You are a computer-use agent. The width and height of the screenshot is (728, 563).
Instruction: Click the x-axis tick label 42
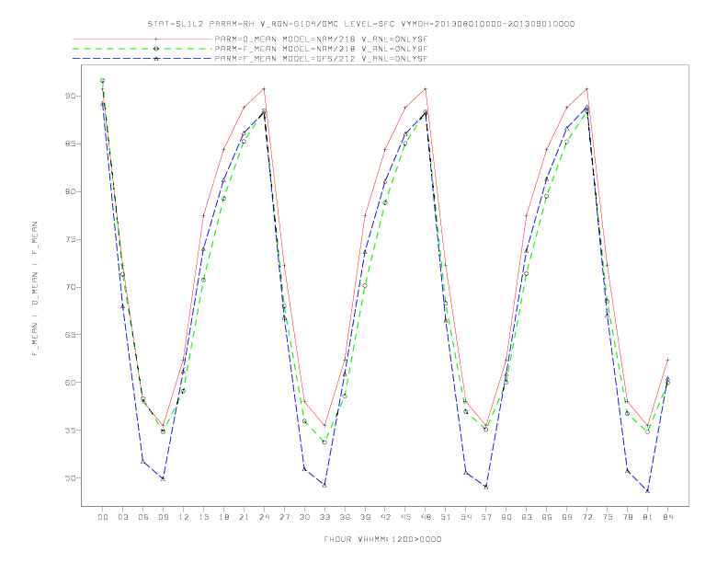point(385,517)
